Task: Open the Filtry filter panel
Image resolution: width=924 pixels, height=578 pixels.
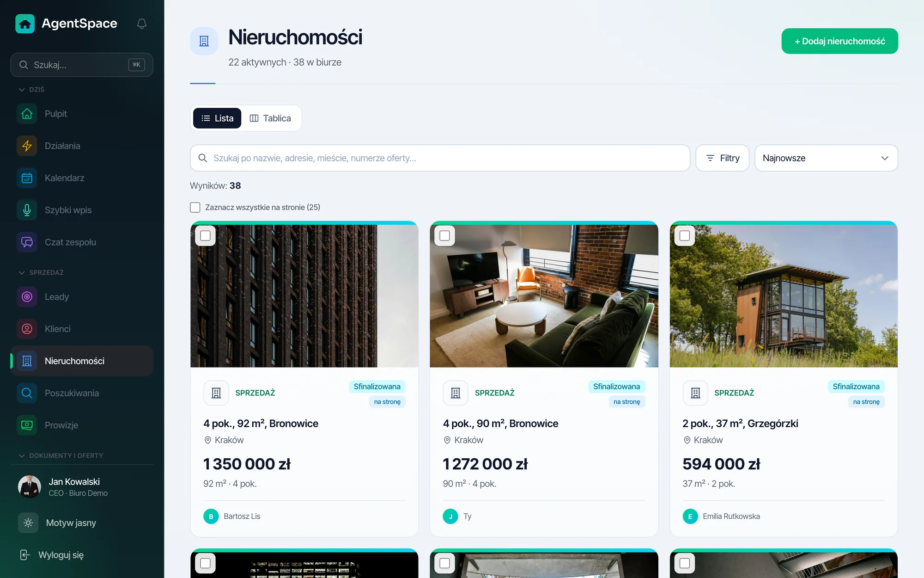Action: click(723, 158)
